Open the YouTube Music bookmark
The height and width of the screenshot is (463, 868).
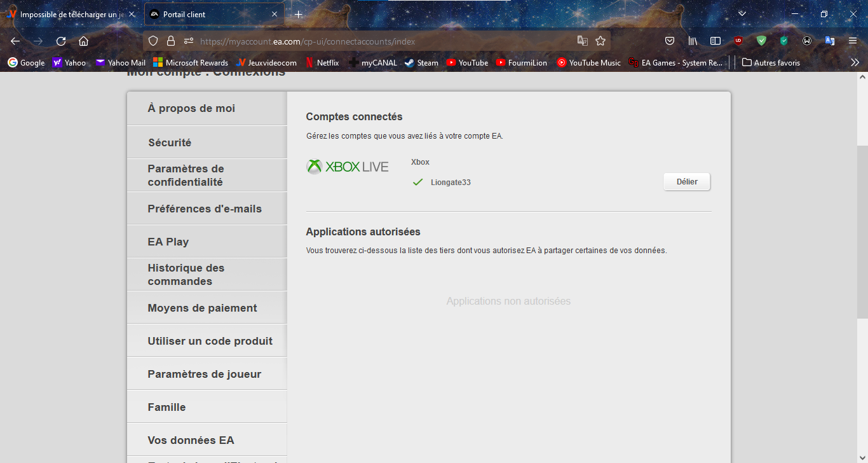588,62
